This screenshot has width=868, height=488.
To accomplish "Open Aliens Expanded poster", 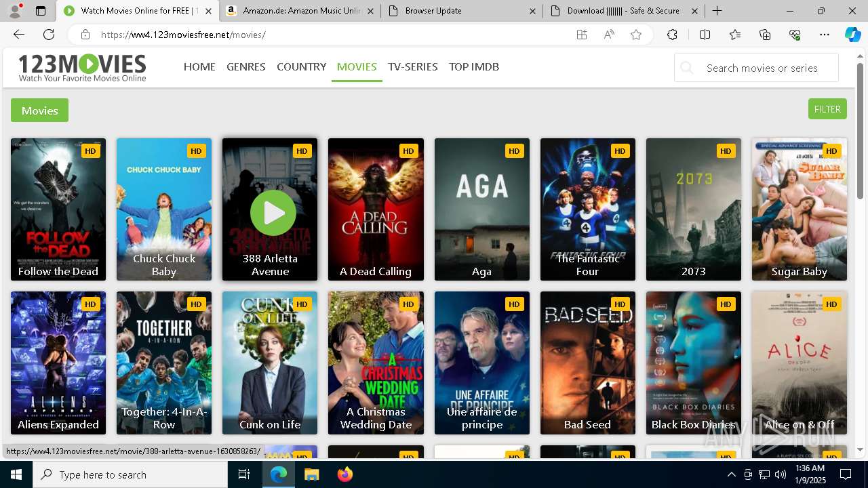I will (x=58, y=363).
